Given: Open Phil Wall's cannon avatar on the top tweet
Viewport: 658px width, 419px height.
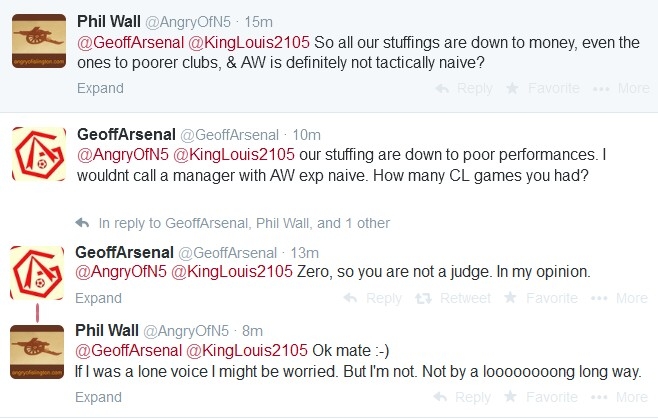Looking at the screenshot, I should (38, 44).
